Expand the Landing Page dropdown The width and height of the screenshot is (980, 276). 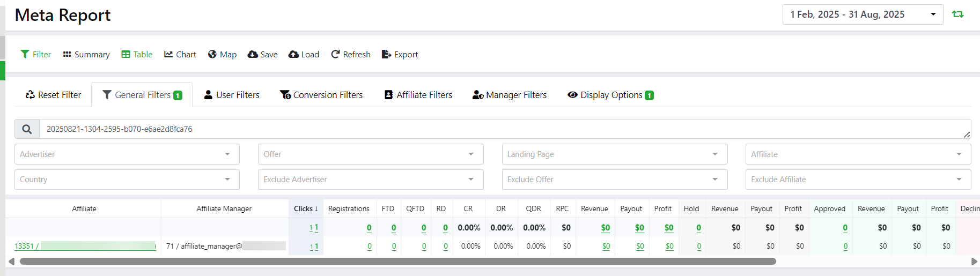tap(614, 154)
